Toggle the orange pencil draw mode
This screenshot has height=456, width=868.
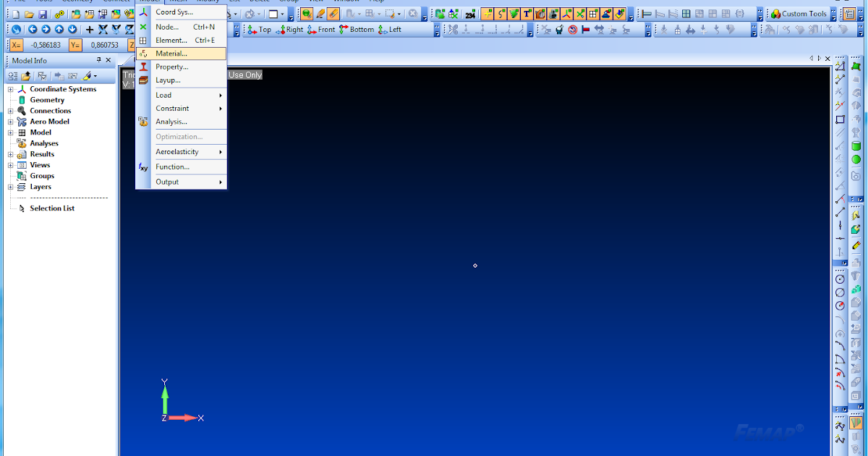320,13
